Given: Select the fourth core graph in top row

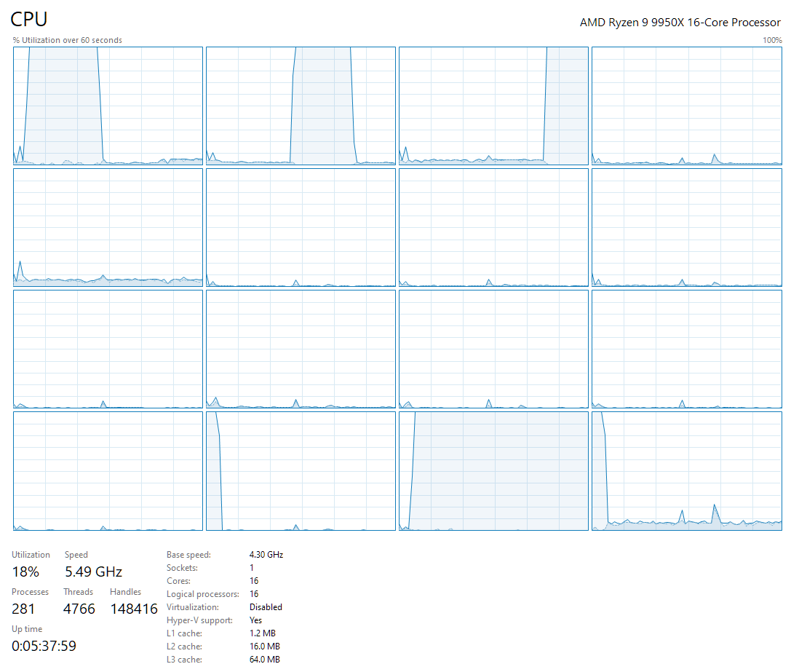Looking at the screenshot, I should pos(686,106).
